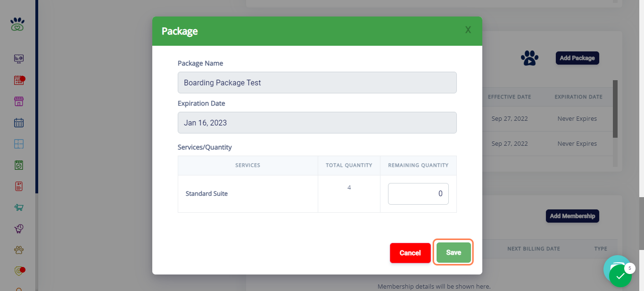
Task: Click the NEXT BILLING DATE column header
Action: tap(534, 249)
